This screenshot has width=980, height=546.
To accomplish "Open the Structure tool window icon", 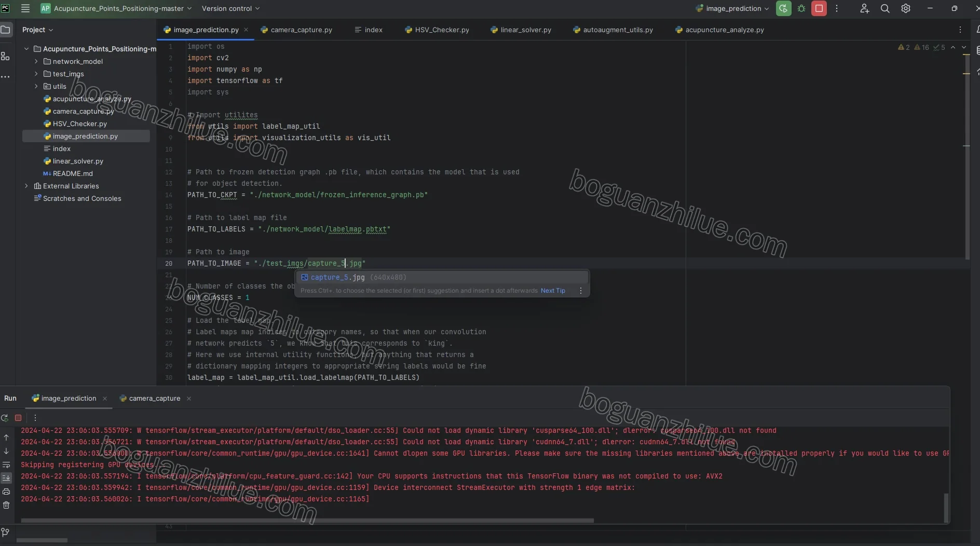I will (6, 56).
